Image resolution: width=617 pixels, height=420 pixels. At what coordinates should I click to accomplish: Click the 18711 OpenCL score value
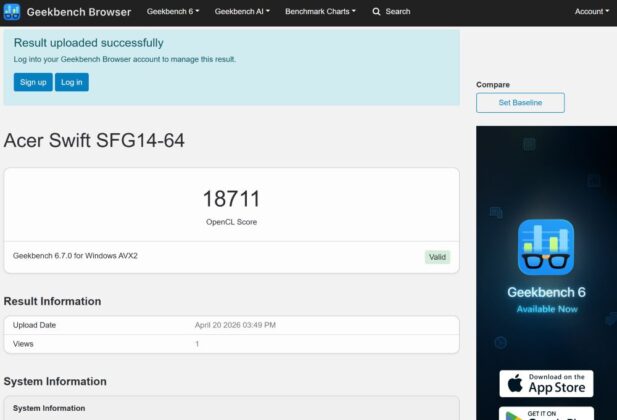point(231,199)
